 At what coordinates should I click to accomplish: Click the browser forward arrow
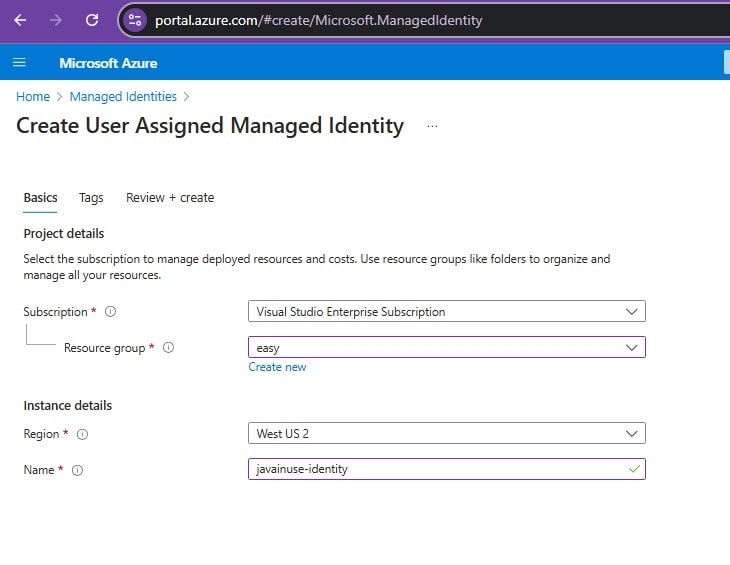tap(56, 20)
